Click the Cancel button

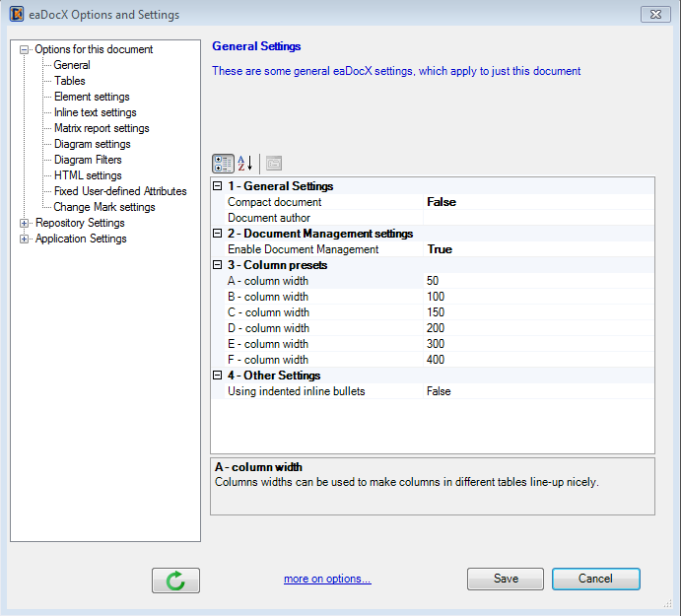pyautogui.click(x=596, y=579)
